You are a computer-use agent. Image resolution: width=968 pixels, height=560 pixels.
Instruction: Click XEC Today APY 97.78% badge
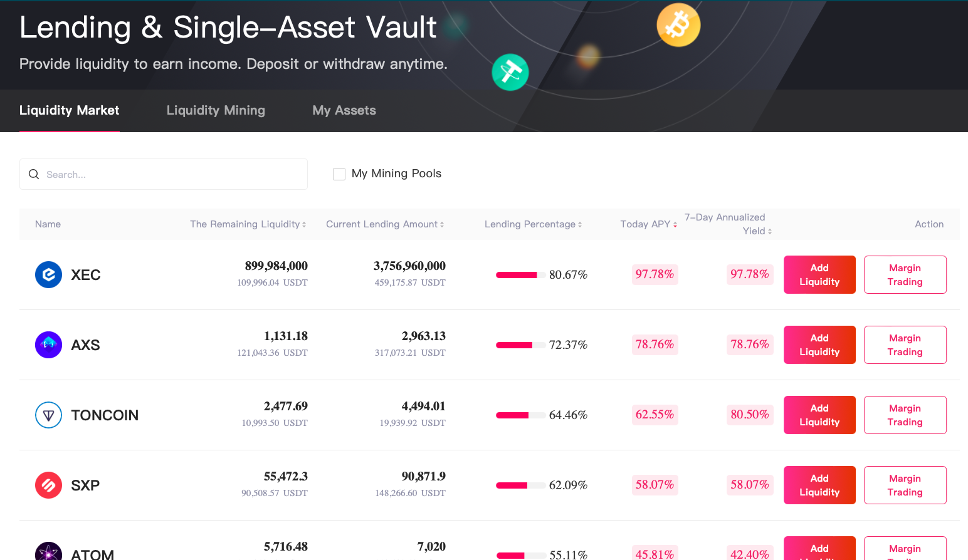[655, 274]
